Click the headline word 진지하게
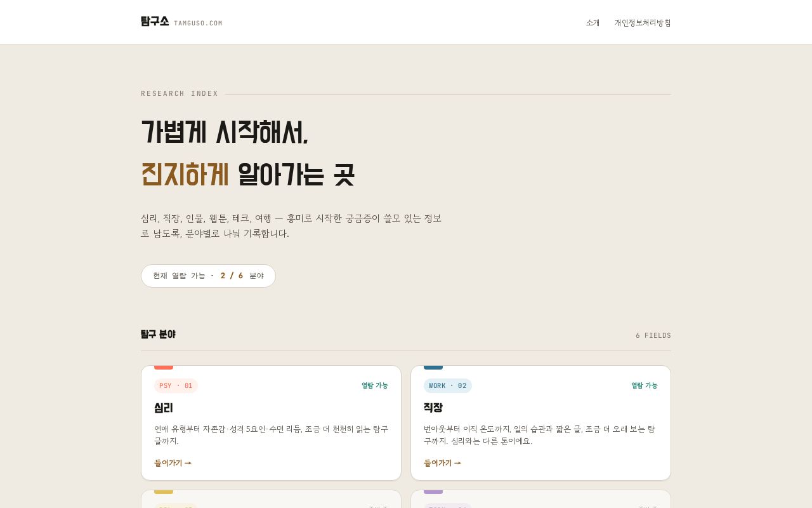812x508 pixels. 185,175
